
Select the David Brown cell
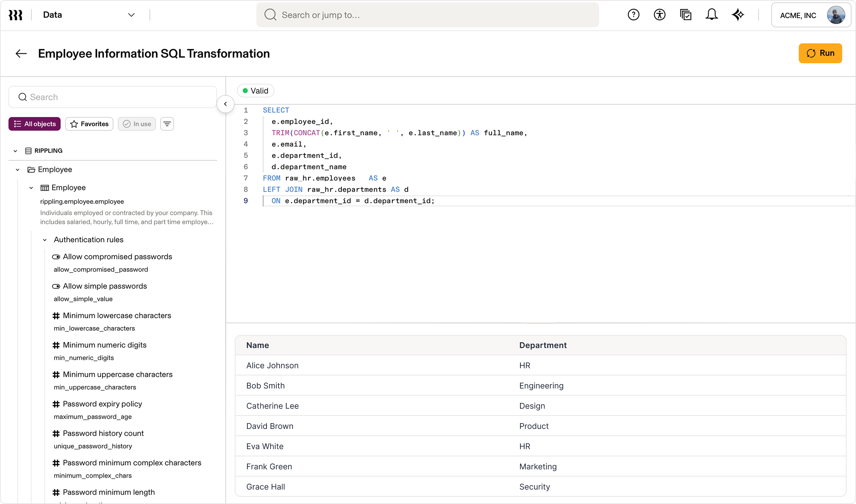click(x=270, y=426)
